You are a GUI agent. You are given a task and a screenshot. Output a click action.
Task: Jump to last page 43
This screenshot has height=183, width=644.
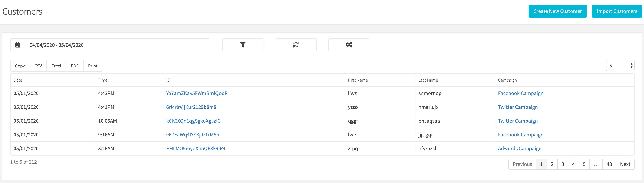coord(609,164)
